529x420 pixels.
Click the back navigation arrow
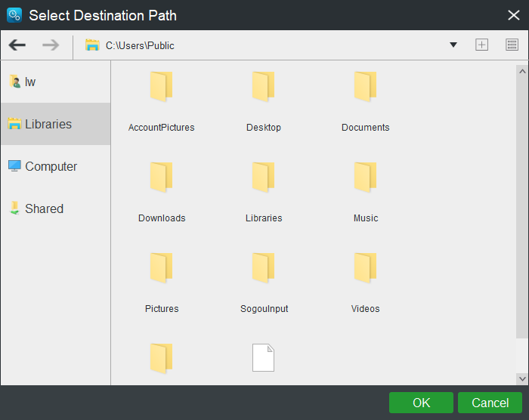[x=17, y=45]
